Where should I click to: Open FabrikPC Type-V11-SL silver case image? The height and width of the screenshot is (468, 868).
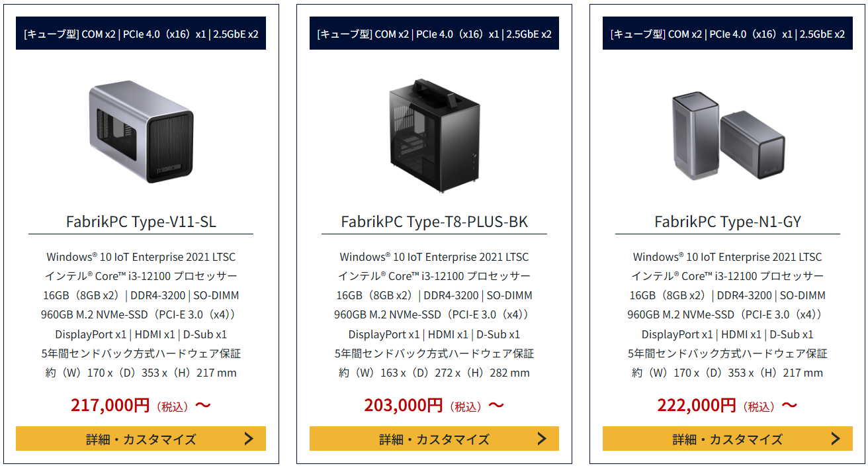141,131
